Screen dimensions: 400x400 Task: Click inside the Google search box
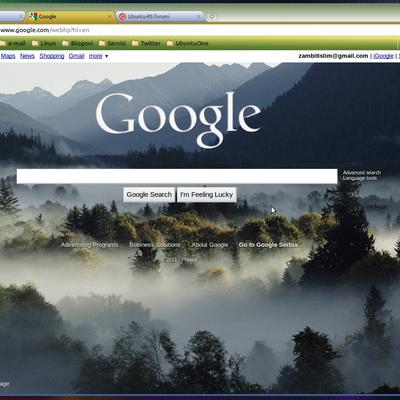[x=177, y=176]
